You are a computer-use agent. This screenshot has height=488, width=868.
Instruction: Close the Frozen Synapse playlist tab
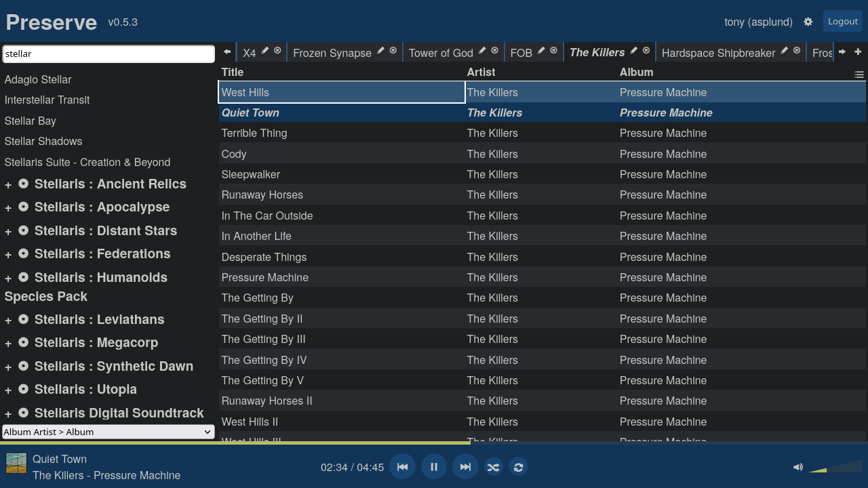tap(393, 51)
